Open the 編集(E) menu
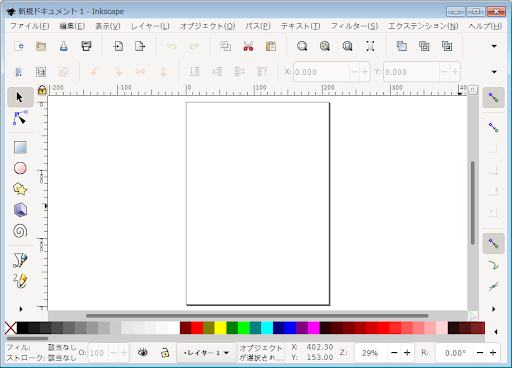The height and width of the screenshot is (368, 512). coord(72,26)
